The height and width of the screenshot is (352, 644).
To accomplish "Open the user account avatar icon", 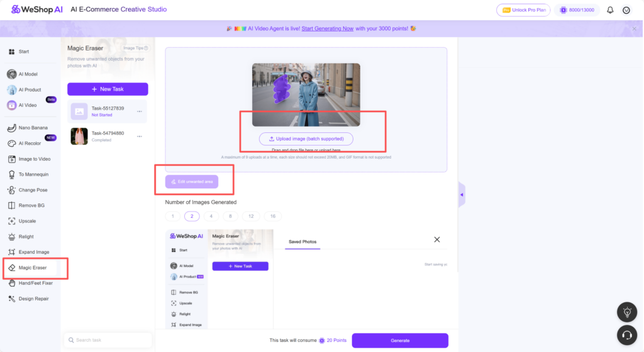I will 626,10.
